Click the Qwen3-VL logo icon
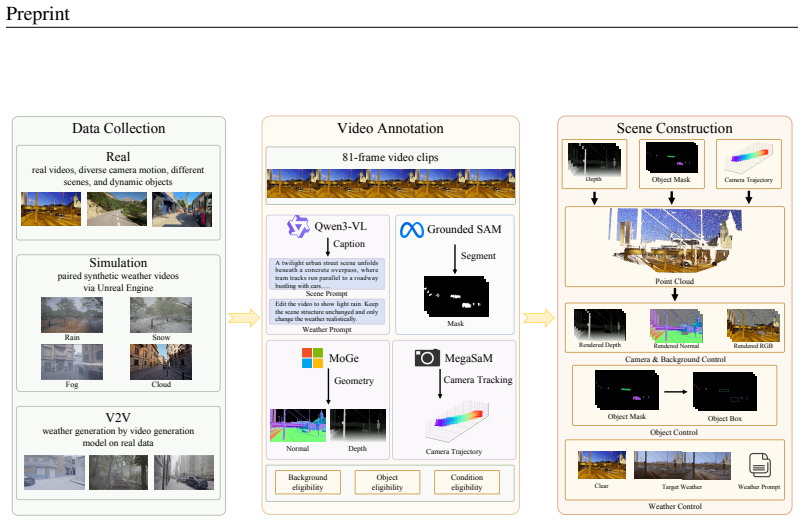804x521 pixels. (298, 227)
